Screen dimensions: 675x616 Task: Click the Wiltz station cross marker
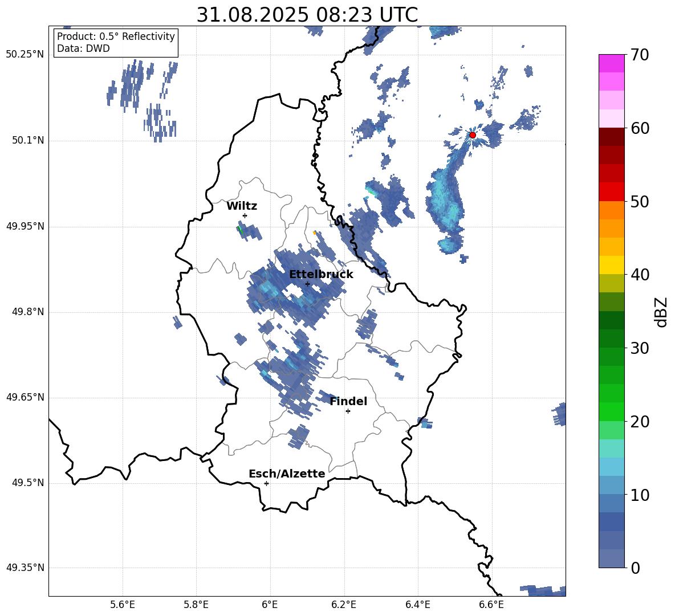click(245, 215)
